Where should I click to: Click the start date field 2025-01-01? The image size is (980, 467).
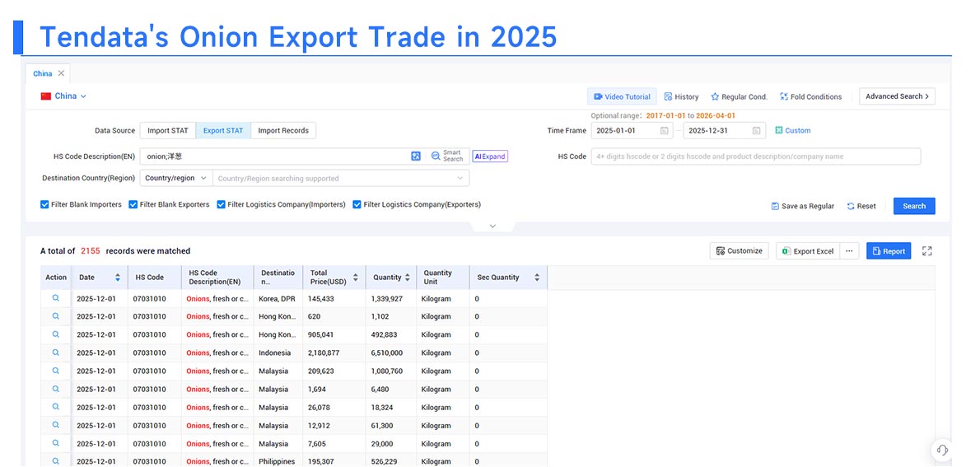point(632,131)
